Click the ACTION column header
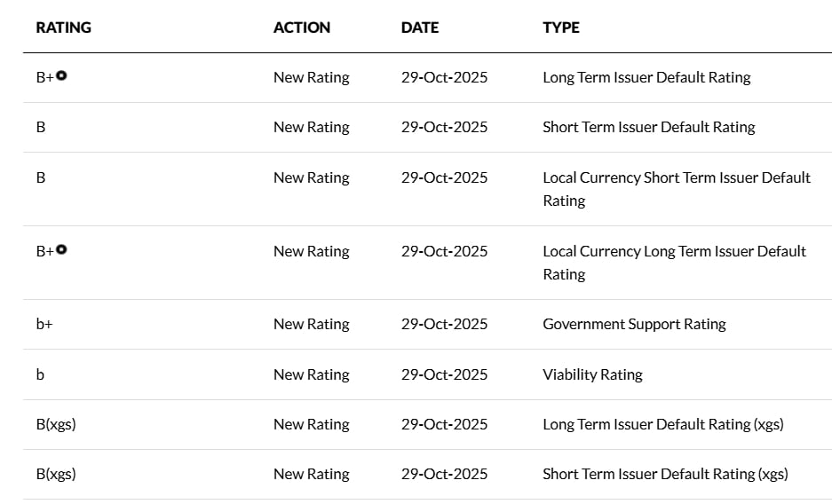This screenshot has height=504, width=832. (x=302, y=28)
